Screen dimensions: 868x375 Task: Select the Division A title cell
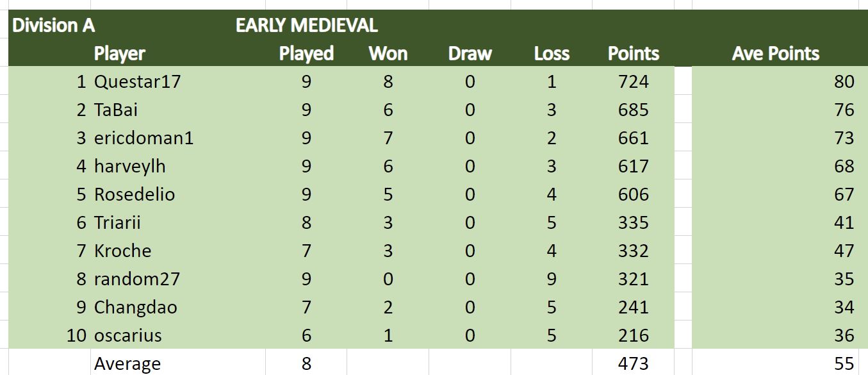pos(54,26)
